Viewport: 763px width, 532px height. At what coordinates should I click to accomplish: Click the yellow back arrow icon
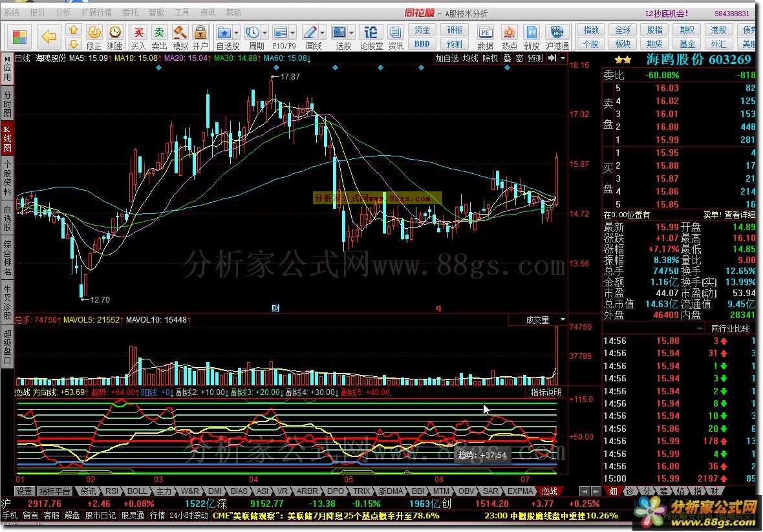coord(48,36)
